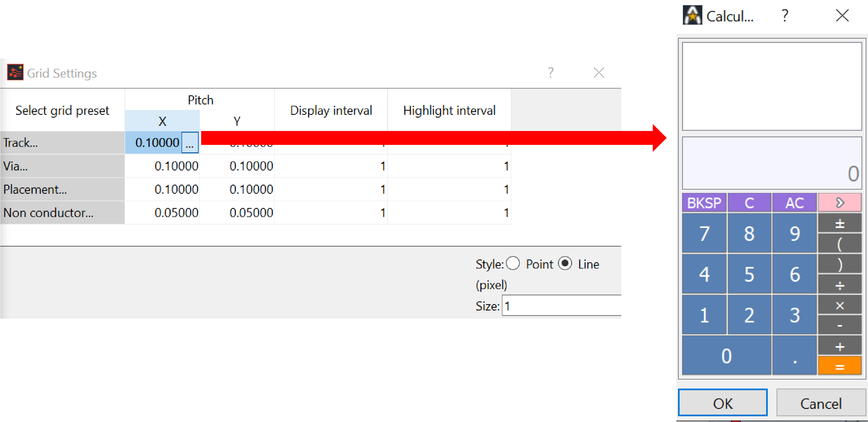This screenshot has height=422, width=868.
Task: Click the Size input field
Action: coord(561,306)
